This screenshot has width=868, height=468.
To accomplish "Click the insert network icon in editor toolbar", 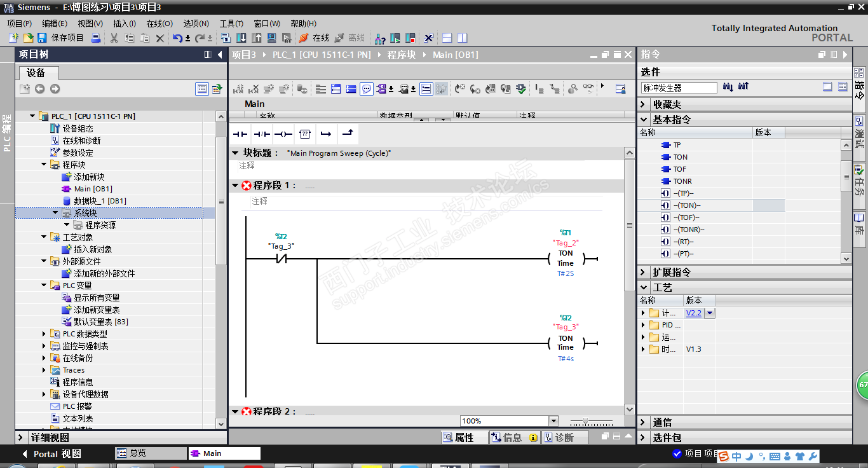I will click(238, 89).
